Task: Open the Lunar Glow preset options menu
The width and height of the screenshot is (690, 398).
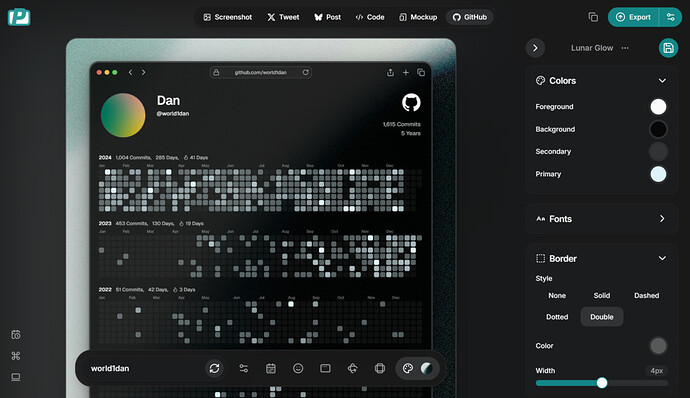Action: [625, 48]
